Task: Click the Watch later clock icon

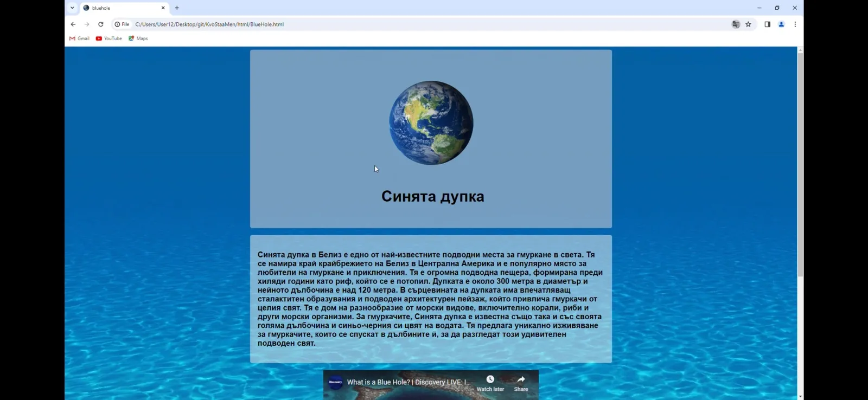Action: pyautogui.click(x=490, y=379)
